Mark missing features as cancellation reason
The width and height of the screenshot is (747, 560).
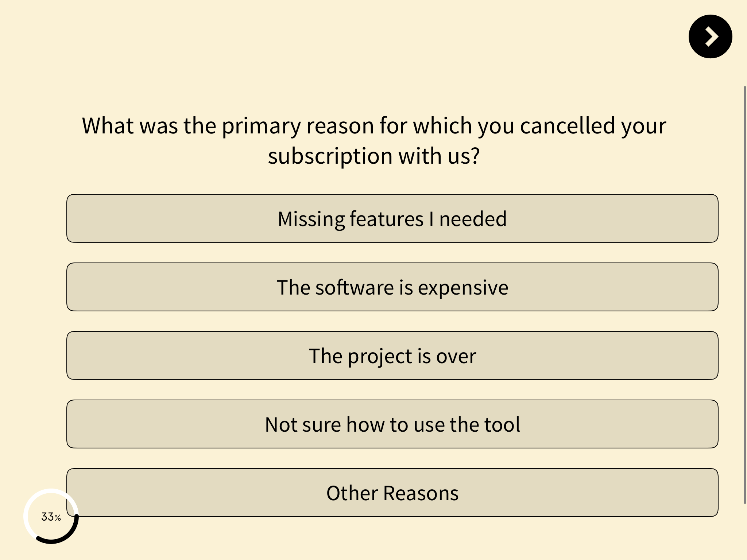392,218
